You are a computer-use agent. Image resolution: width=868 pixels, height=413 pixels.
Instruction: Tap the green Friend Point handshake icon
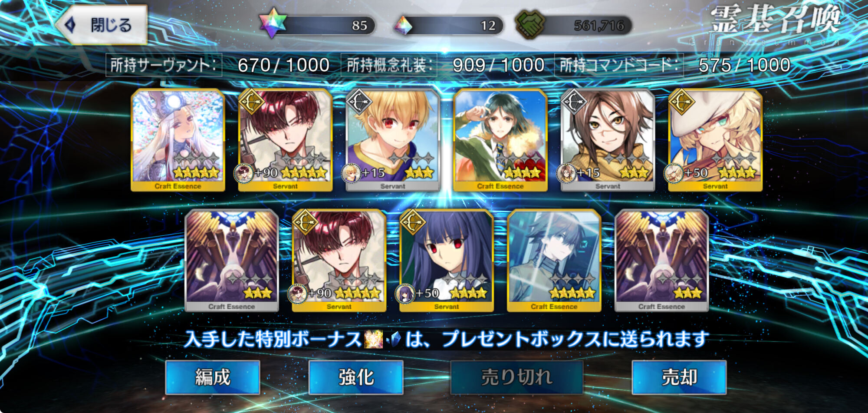[x=530, y=24]
